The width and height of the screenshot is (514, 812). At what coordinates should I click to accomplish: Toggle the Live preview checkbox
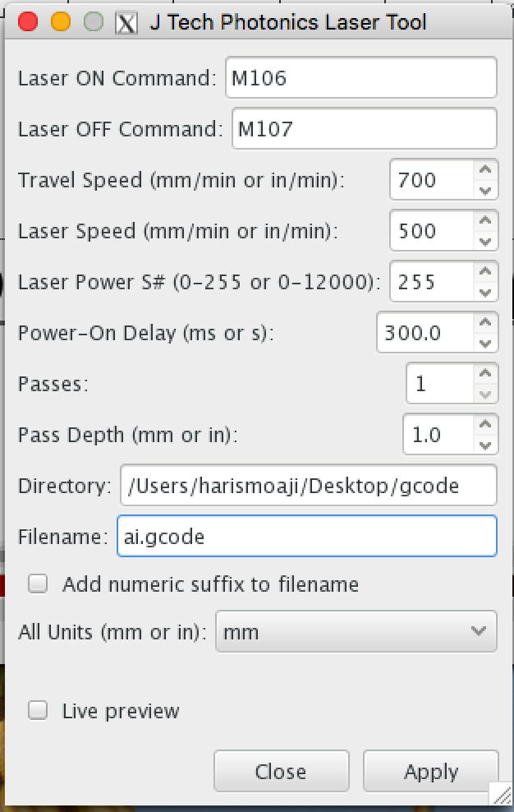[x=38, y=711]
